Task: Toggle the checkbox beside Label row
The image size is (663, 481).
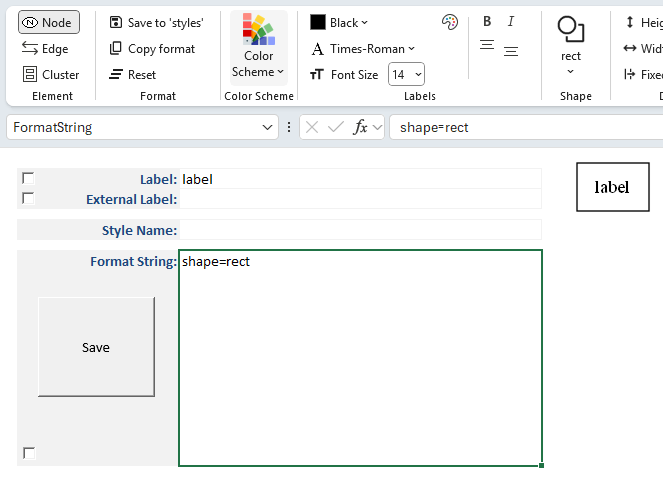Action: click(x=28, y=178)
